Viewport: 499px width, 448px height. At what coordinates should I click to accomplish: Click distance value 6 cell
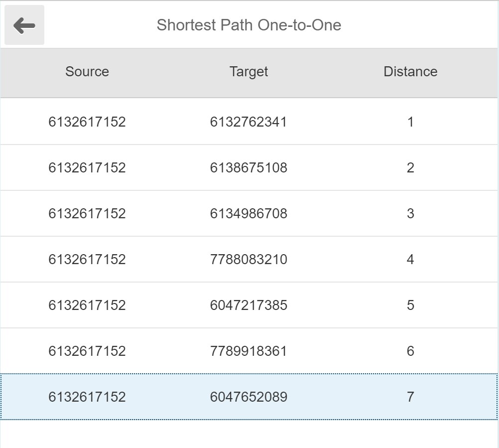pyautogui.click(x=410, y=351)
